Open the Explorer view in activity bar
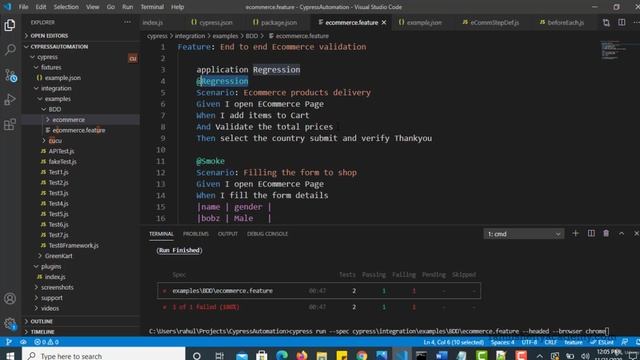Viewport: 640px width, 360px height. [10, 25]
